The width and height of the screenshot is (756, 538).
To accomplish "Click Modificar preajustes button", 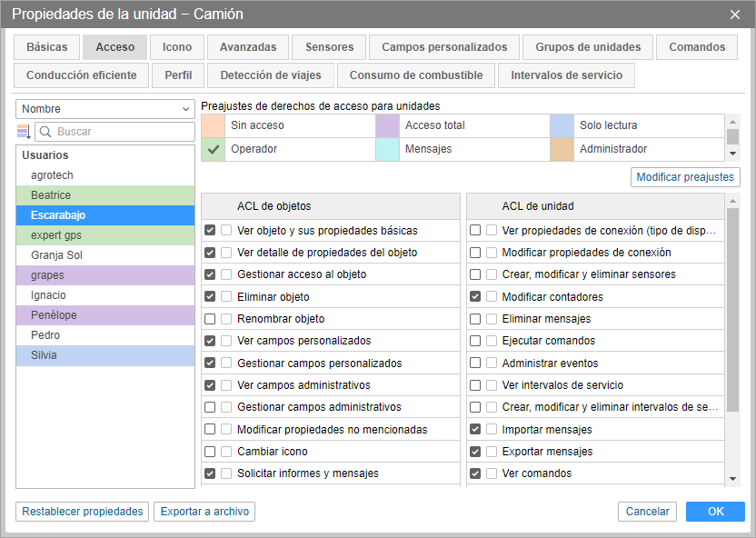I will [685, 177].
